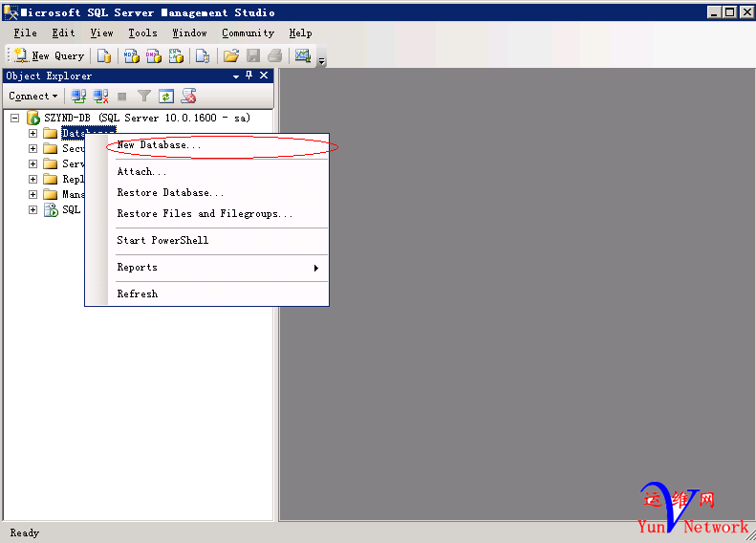Click the Database Engine Query icon

[103, 56]
